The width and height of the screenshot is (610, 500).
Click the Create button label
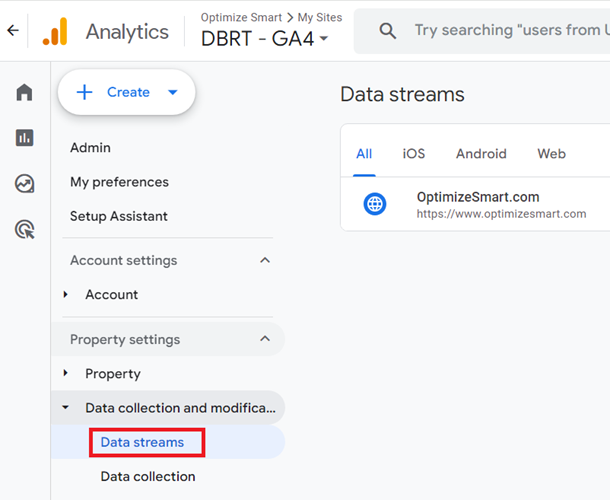(128, 92)
